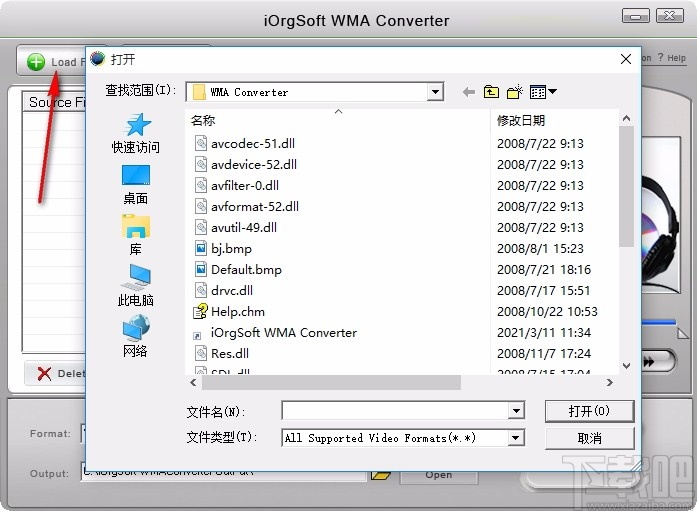Click inside the 文件名 text field
The height and width of the screenshot is (511, 697).
click(395, 411)
